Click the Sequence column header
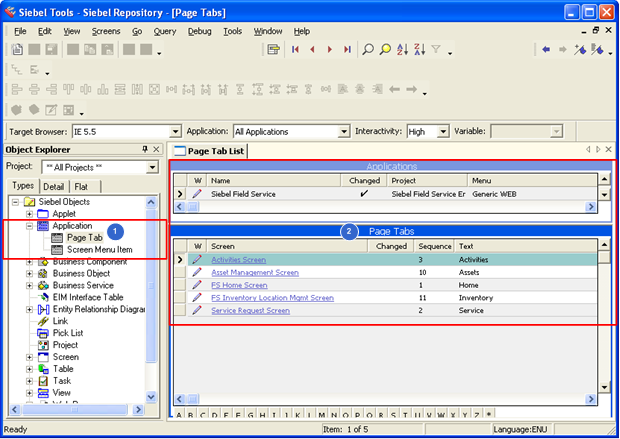Viewport: 620px width, 439px height. tap(435, 246)
